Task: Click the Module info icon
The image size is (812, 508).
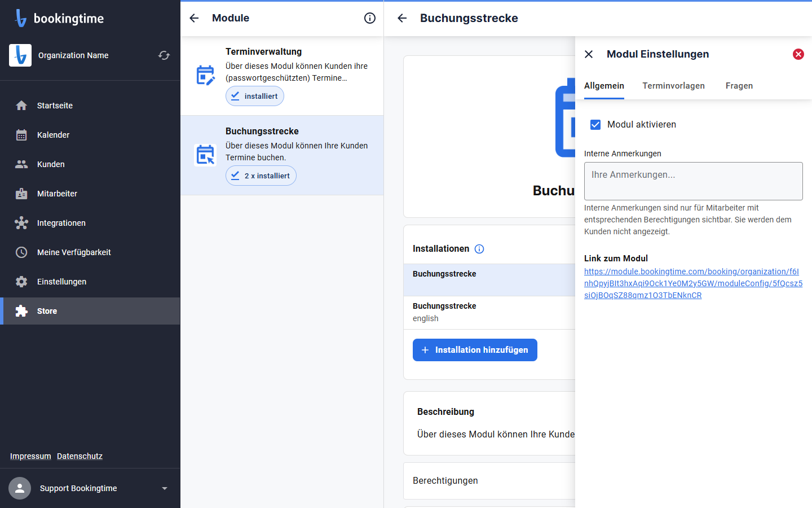Action: point(370,18)
